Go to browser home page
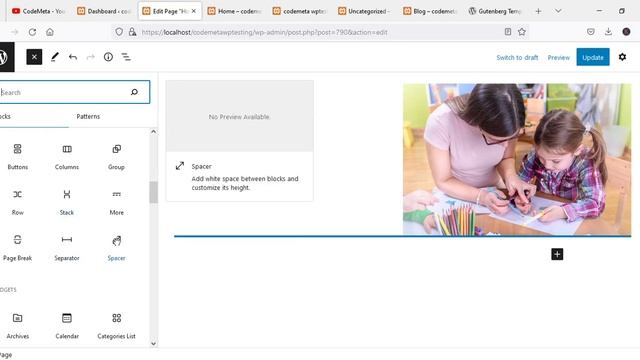Image resolution: width=640 pixels, height=360 pixels. click(50, 32)
